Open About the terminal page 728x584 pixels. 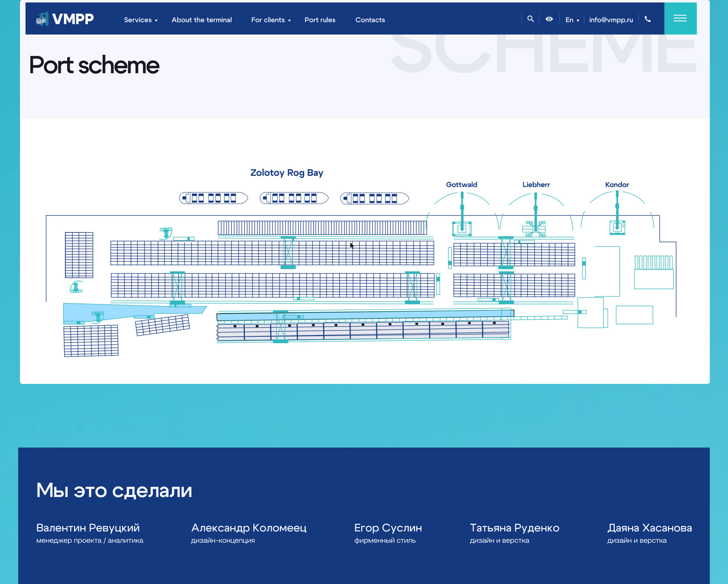coord(202,20)
